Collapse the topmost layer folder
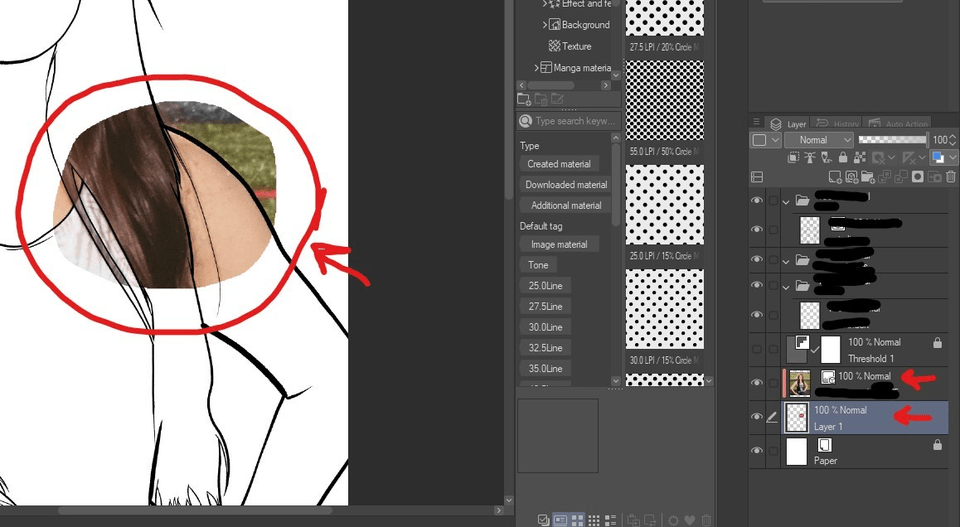This screenshot has width=960, height=527. (x=786, y=201)
